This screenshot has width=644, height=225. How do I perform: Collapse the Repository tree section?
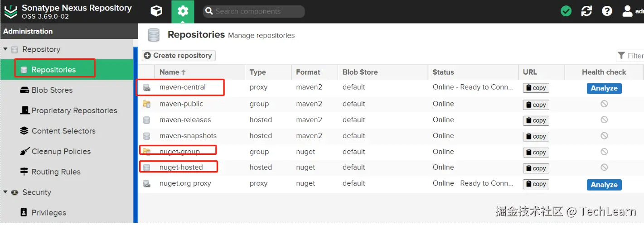[5, 49]
